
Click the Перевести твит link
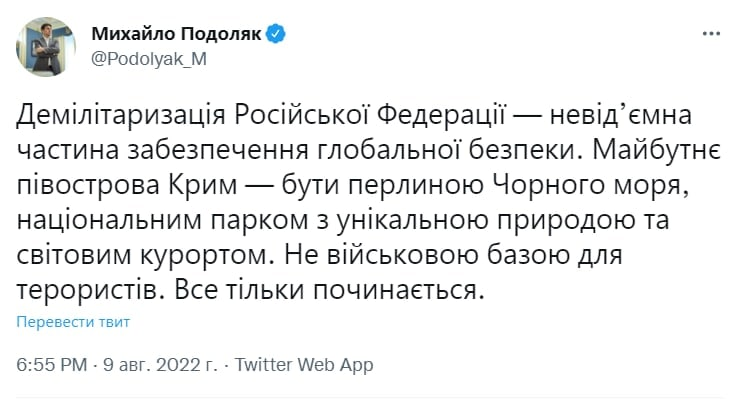pos(73,322)
